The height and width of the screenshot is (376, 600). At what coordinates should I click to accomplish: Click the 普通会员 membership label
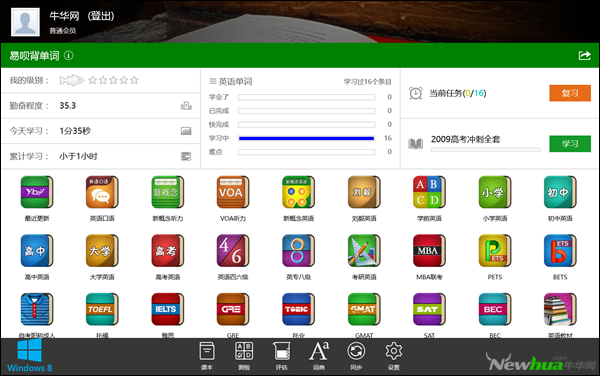coord(62,31)
